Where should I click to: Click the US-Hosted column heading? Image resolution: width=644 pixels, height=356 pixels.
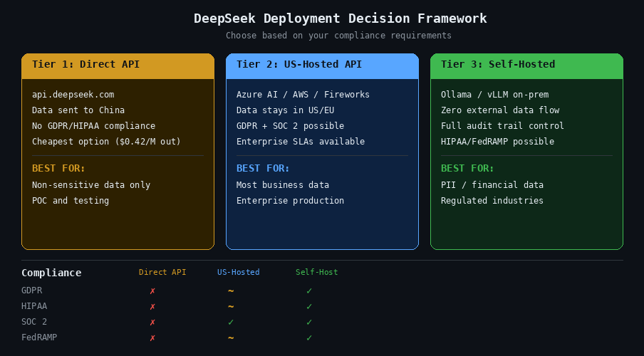pyautogui.click(x=238, y=272)
